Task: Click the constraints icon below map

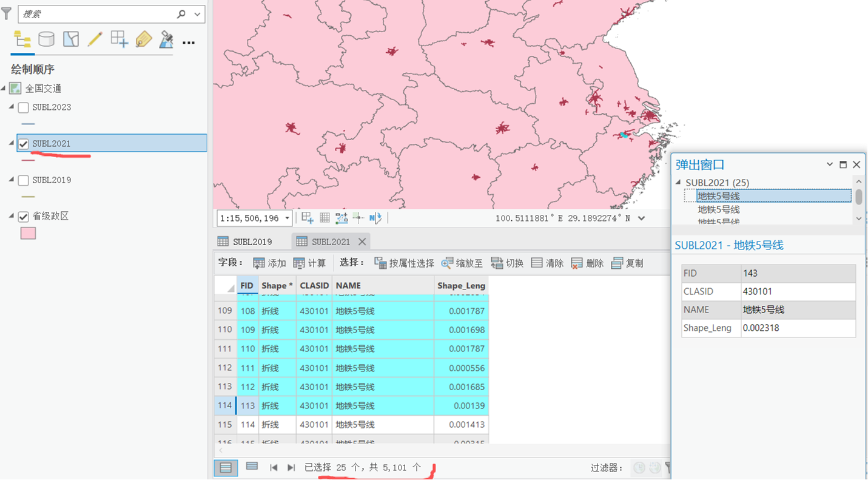Action: 341,218
